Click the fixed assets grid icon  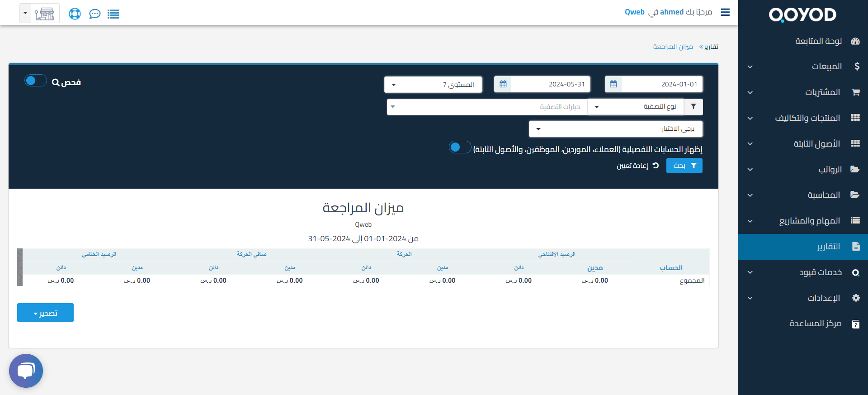pyautogui.click(x=855, y=143)
